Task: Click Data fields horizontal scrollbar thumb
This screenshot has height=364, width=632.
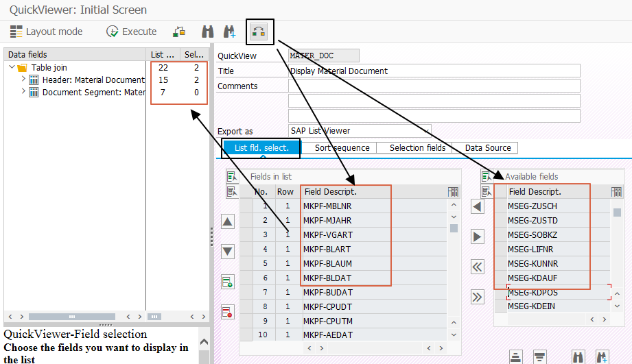Action: 72,317
